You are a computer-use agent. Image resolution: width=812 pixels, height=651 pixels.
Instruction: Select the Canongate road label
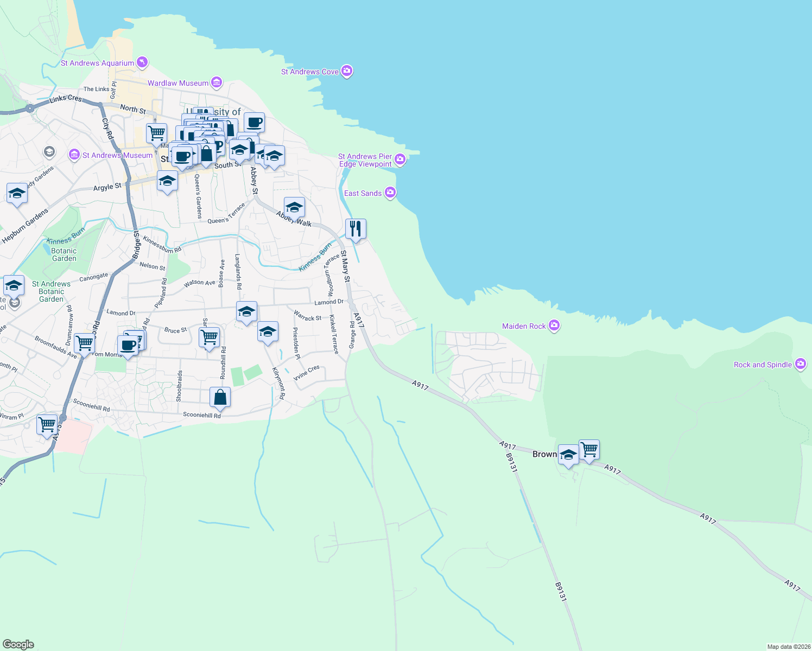[93, 277]
